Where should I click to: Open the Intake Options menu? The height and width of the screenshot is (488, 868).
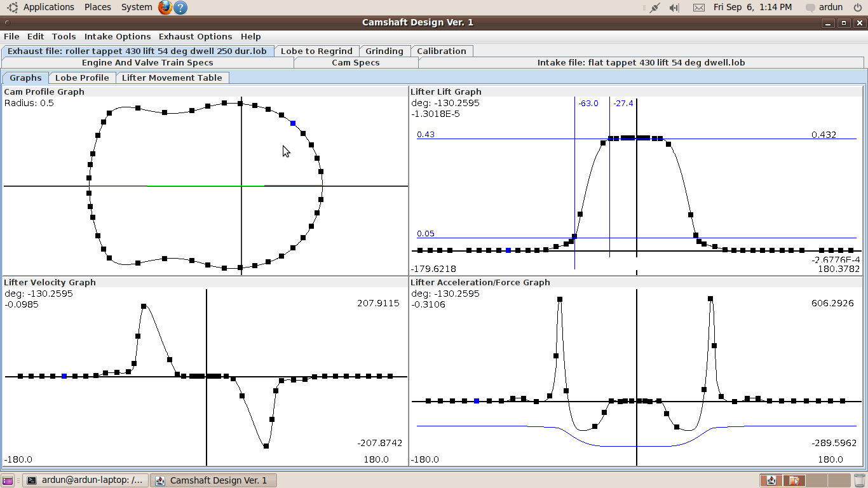click(x=118, y=37)
